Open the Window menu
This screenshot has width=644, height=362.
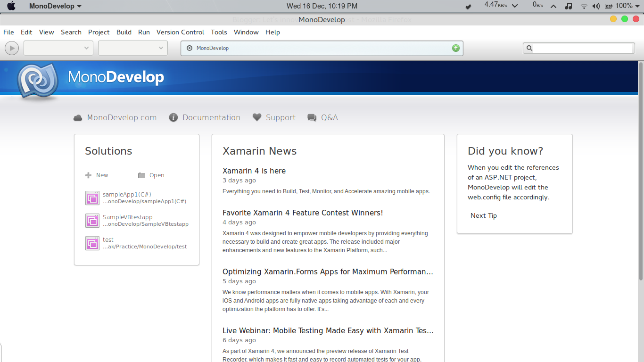point(246,32)
